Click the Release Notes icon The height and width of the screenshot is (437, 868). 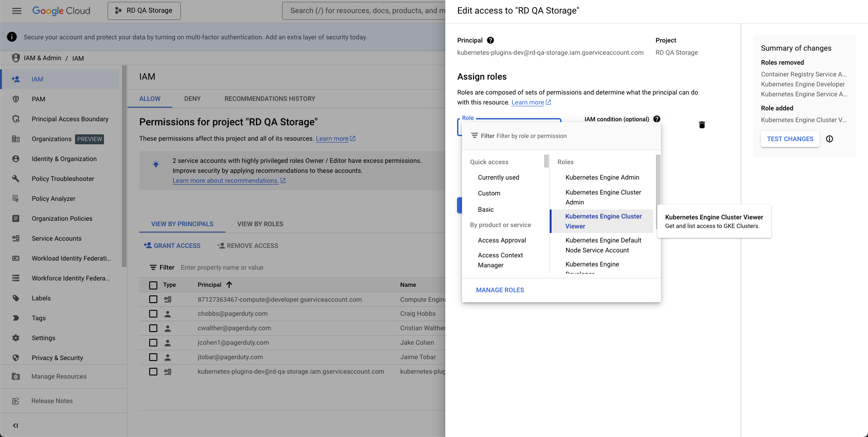(x=16, y=401)
